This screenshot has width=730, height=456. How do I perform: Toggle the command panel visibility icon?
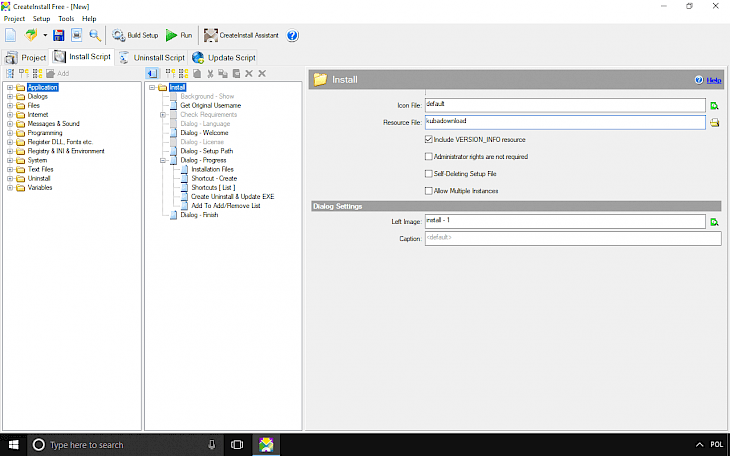[x=152, y=74]
